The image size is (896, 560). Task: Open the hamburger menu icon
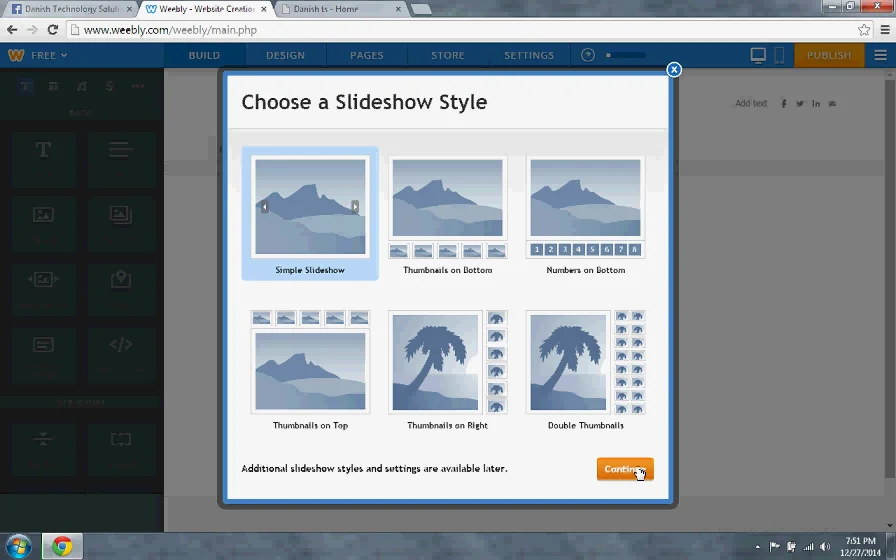(x=880, y=55)
